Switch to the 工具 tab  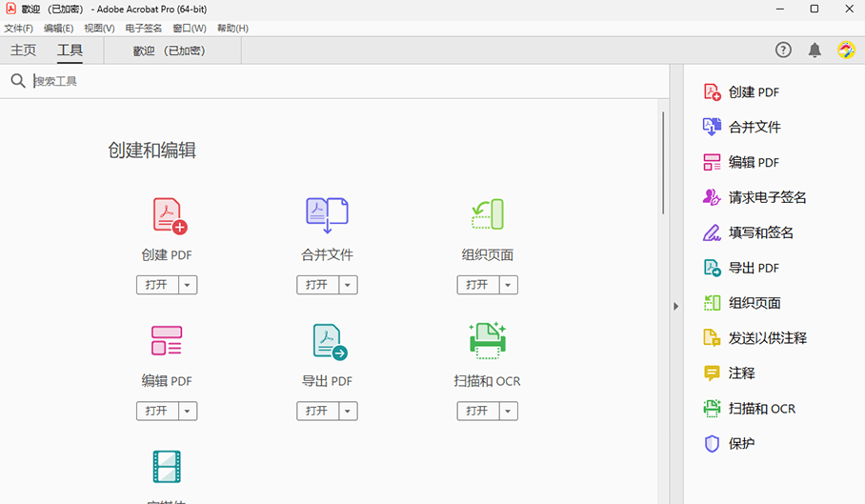pos(70,50)
